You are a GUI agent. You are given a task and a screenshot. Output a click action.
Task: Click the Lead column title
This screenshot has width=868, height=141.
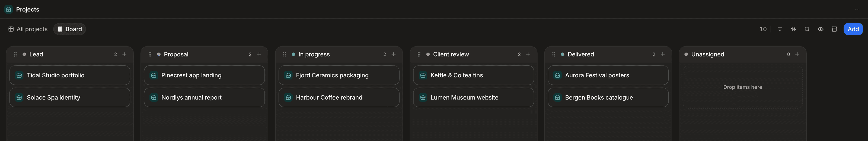[36, 54]
